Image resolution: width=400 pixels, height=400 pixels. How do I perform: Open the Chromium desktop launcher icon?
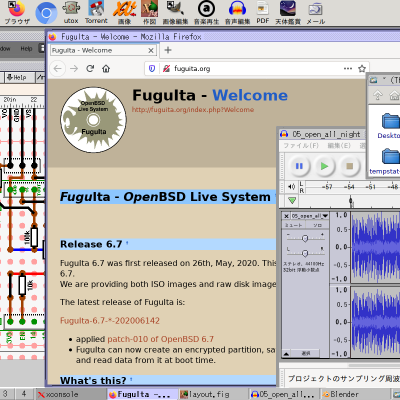coord(46,13)
